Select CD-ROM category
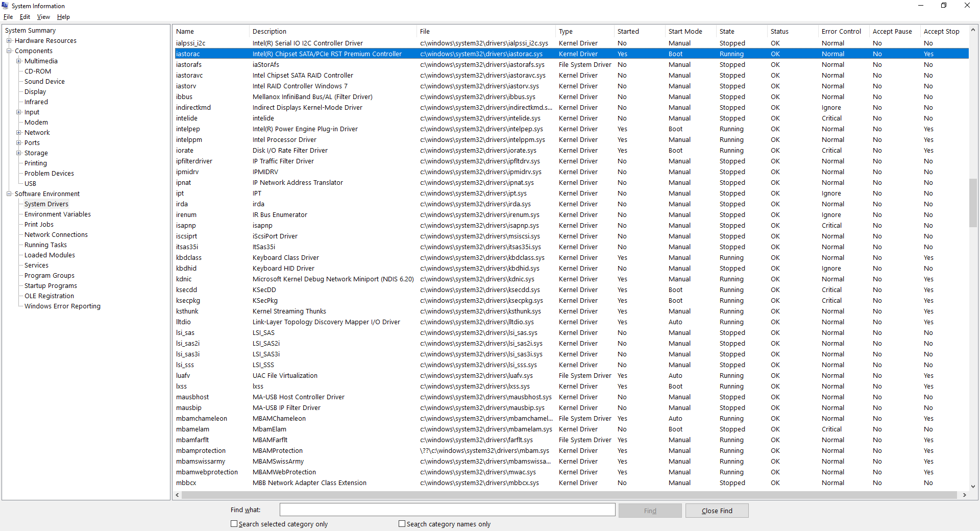 38,71
